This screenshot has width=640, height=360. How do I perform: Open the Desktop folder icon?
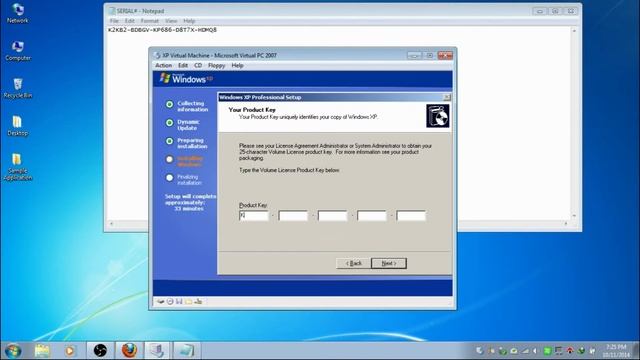pyautogui.click(x=18, y=126)
